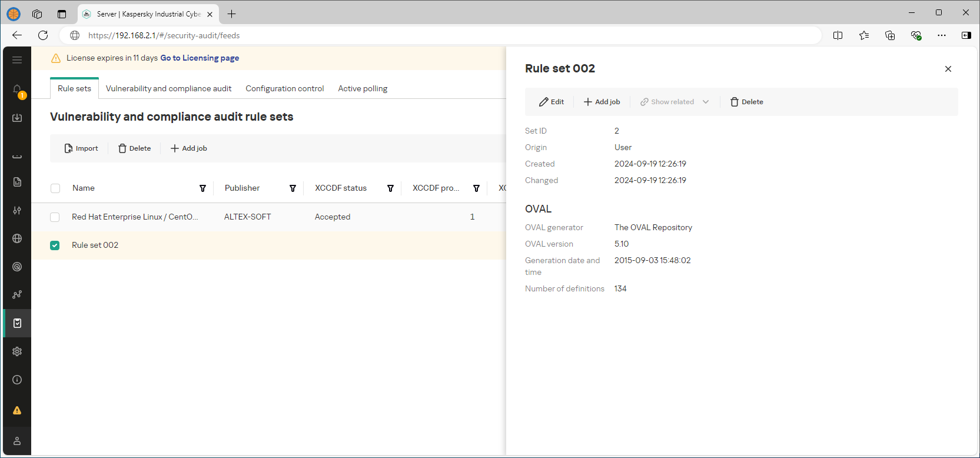The width and height of the screenshot is (980, 458).
Task: Click the globe icon in sidebar
Action: [x=17, y=238]
